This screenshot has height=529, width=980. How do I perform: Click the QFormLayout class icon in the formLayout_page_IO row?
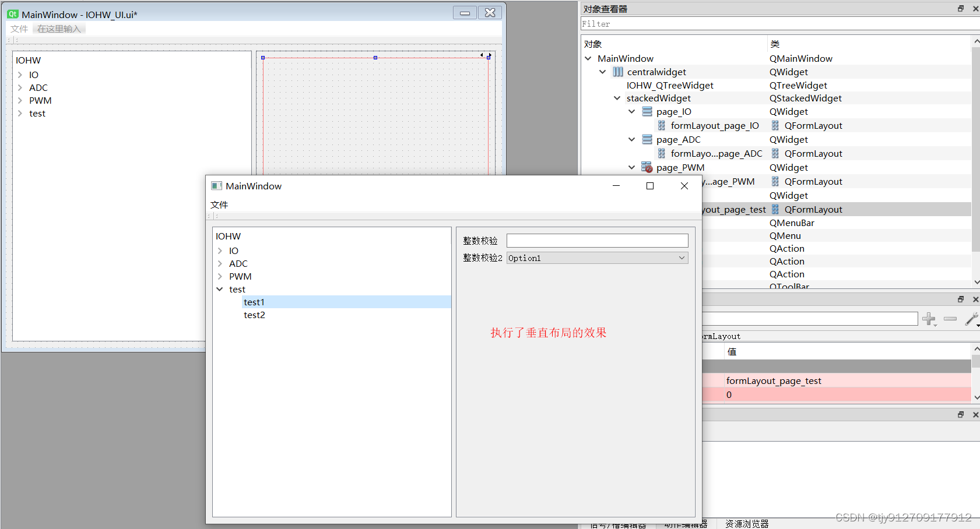click(x=775, y=125)
